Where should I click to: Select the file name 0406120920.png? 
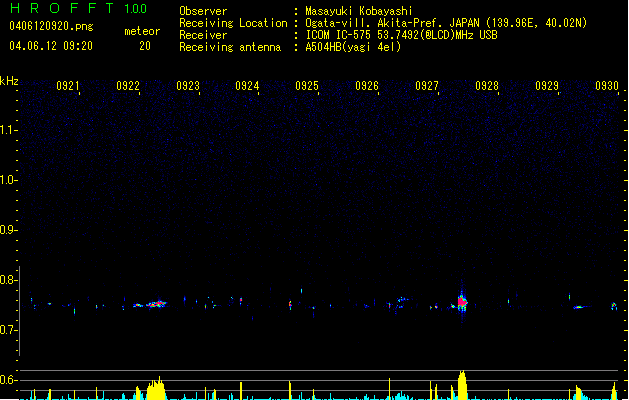click(51, 26)
